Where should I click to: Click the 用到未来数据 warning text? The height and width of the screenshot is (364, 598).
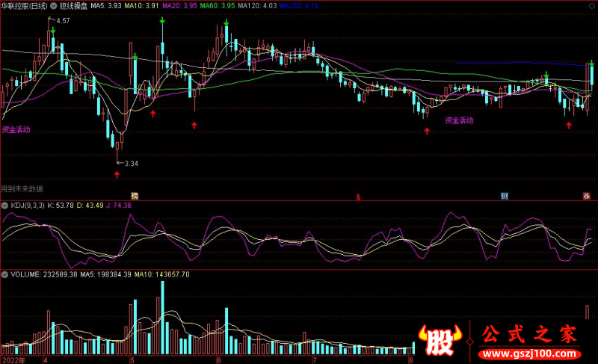click(x=22, y=188)
